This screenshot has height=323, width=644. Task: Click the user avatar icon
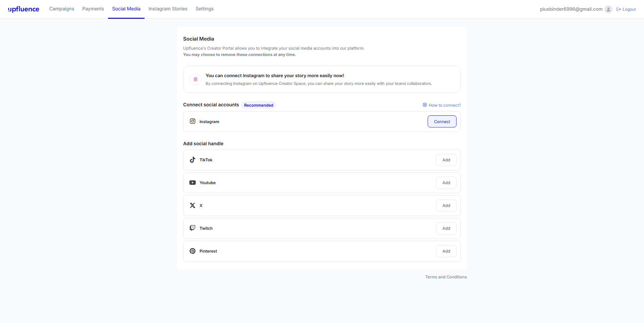(x=608, y=9)
